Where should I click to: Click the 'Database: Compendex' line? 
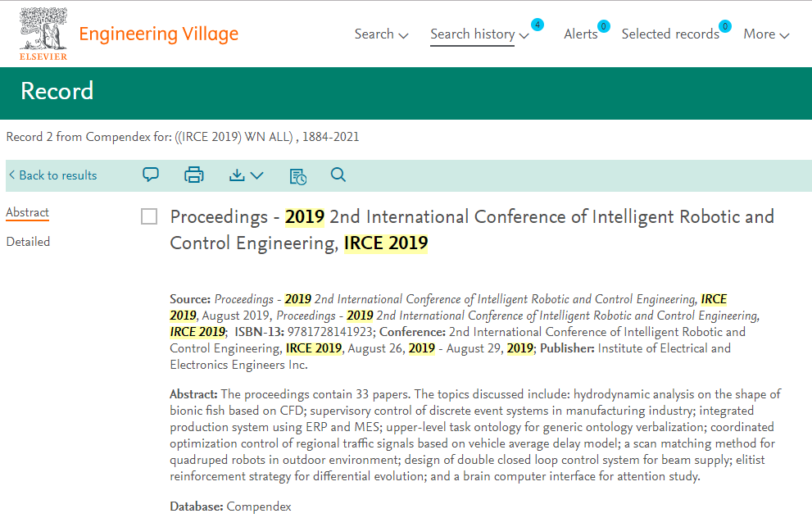coord(230,507)
